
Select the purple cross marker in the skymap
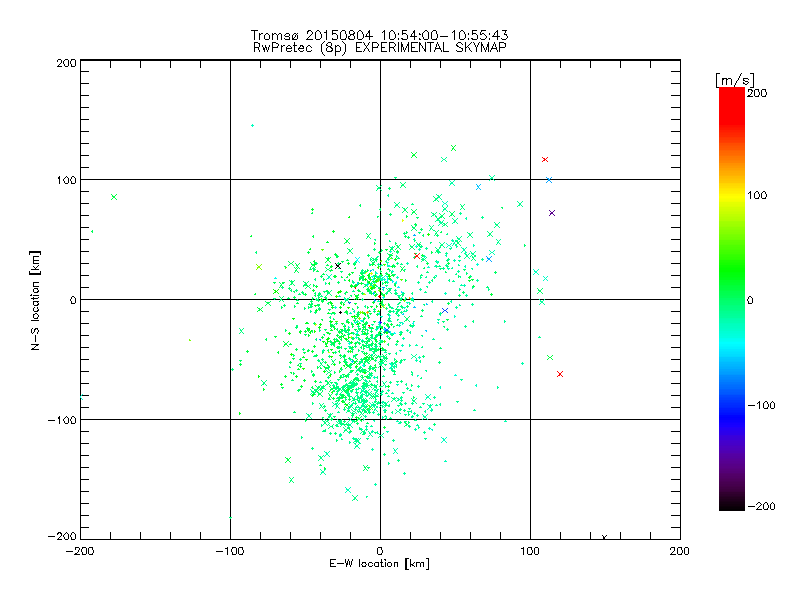click(x=552, y=213)
